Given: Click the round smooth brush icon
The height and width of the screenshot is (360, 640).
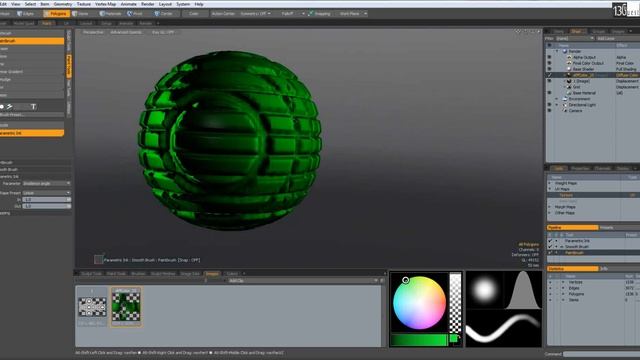Looking at the screenshot, I should pyautogui.click(x=2, y=107).
